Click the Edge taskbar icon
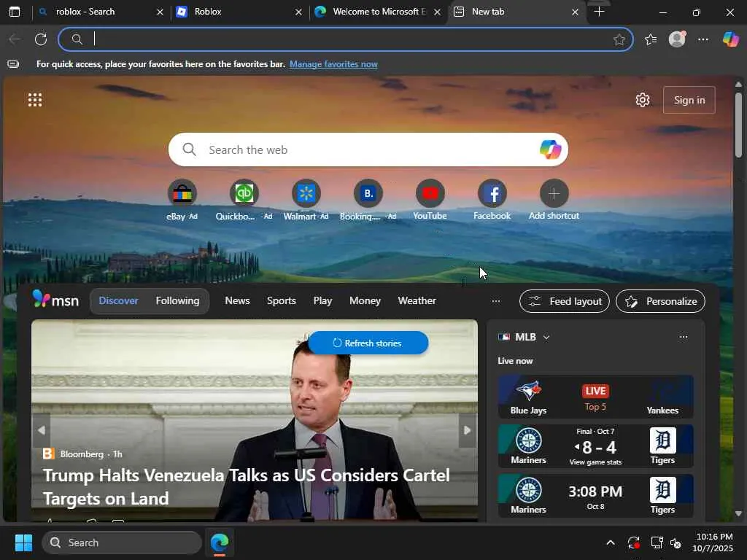The height and width of the screenshot is (560, 747). [220, 542]
